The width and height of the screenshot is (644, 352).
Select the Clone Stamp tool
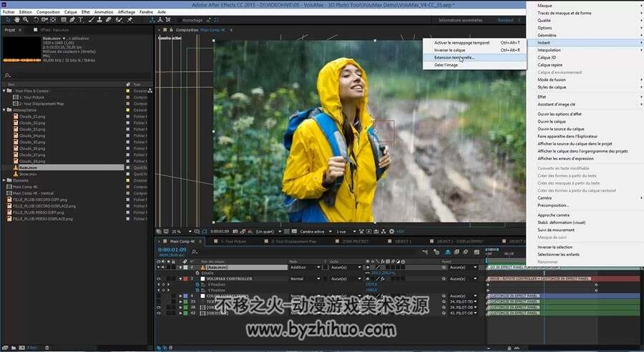point(99,20)
